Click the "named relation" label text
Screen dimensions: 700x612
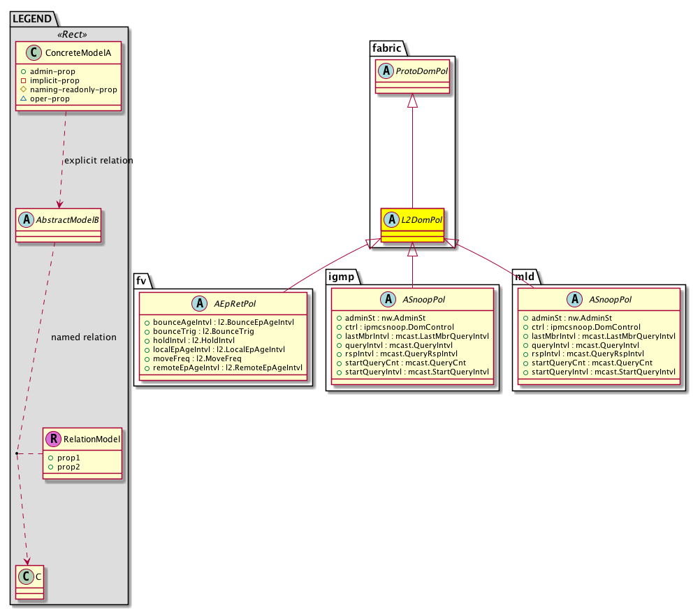tap(84, 337)
